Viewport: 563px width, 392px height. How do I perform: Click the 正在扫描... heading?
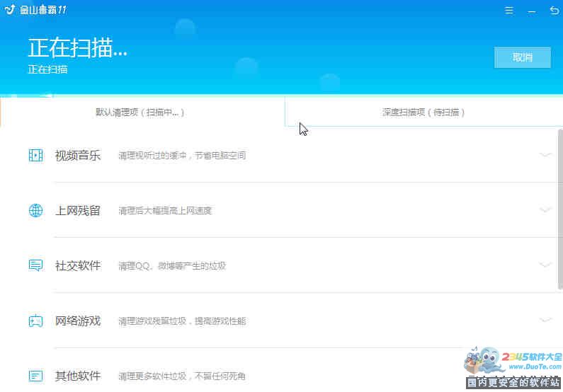coord(78,47)
